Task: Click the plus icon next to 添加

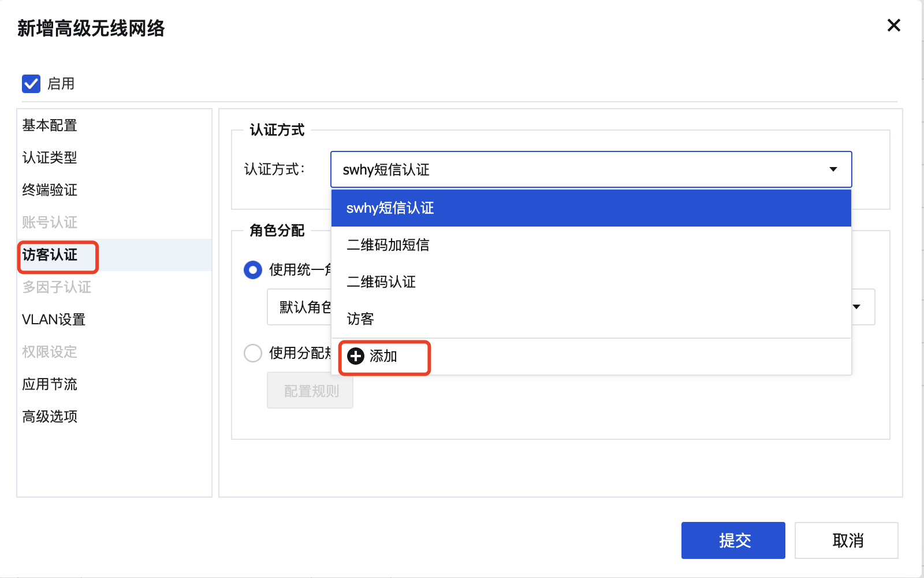Action: [x=356, y=356]
